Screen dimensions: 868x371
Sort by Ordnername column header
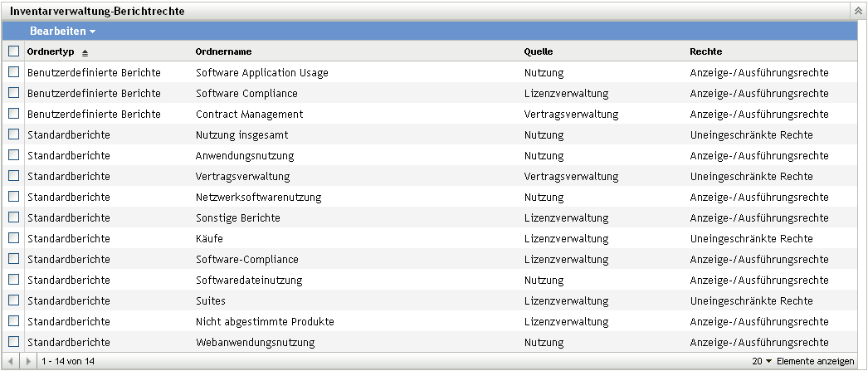[223, 51]
